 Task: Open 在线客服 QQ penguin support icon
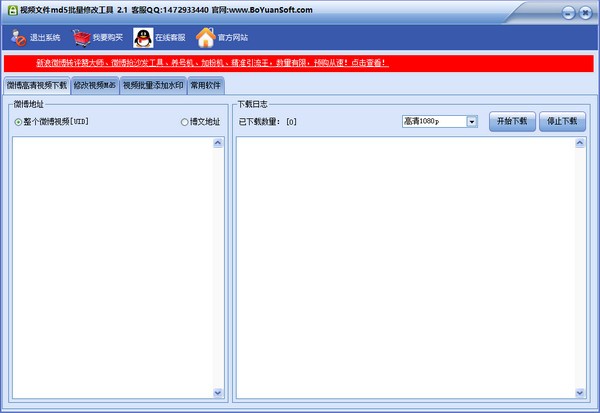143,38
